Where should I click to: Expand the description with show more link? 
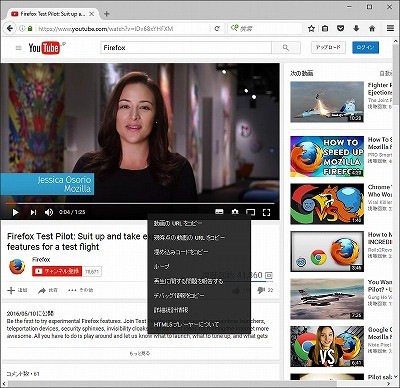[140, 353]
